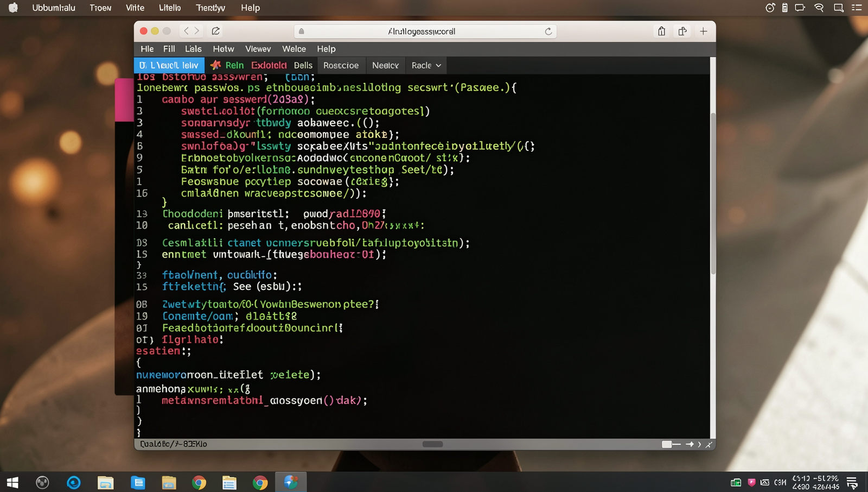The width and height of the screenshot is (868, 492).
Task: Open the app's Help menu
Action: pyautogui.click(x=326, y=49)
